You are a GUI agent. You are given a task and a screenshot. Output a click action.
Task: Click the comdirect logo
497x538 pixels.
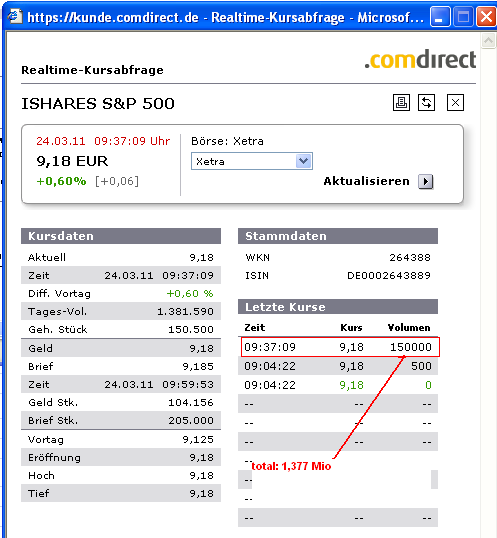coord(420,59)
